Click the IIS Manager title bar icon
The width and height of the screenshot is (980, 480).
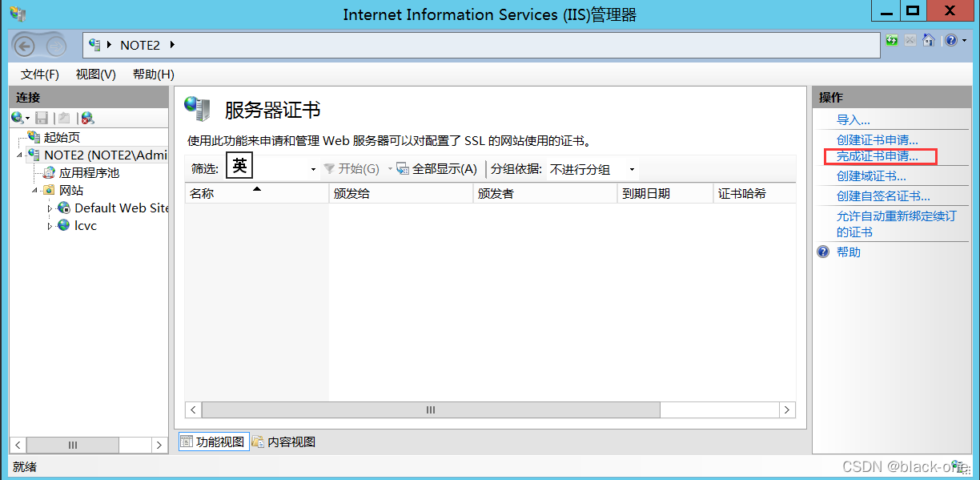18,14
